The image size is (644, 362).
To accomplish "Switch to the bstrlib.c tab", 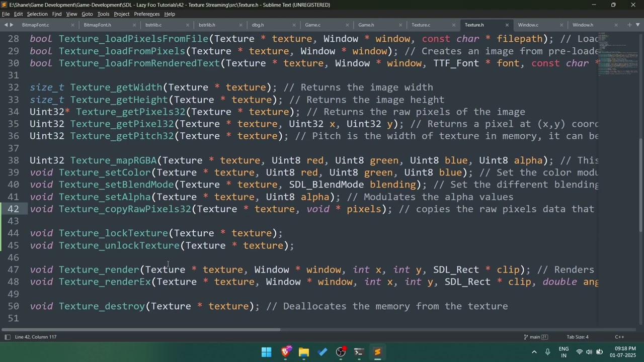I will tap(153, 25).
